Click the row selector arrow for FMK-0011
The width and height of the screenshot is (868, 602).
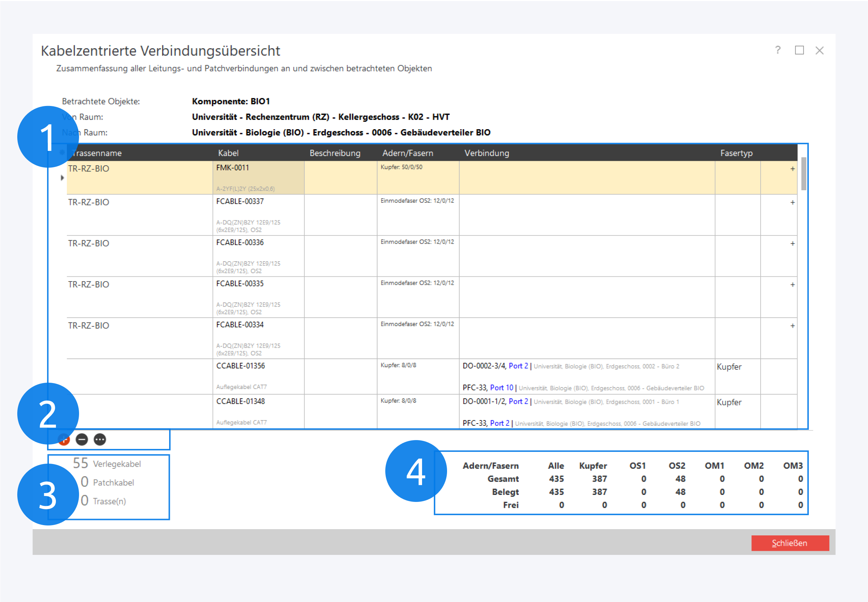pyautogui.click(x=62, y=178)
